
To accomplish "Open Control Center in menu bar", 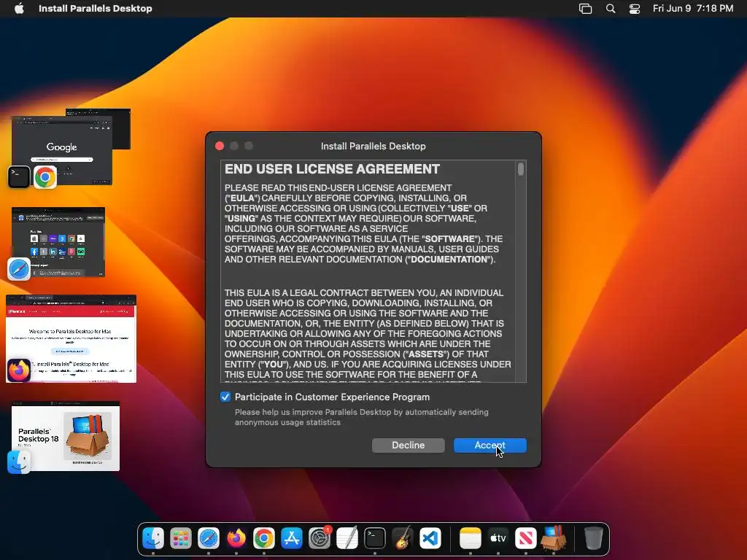I will tap(635, 9).
